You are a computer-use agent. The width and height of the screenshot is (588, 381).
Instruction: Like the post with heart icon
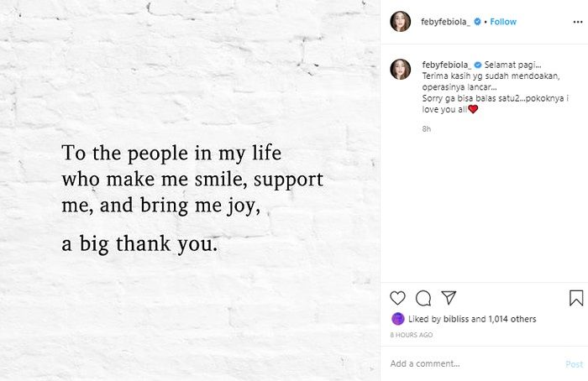[398, 298]
